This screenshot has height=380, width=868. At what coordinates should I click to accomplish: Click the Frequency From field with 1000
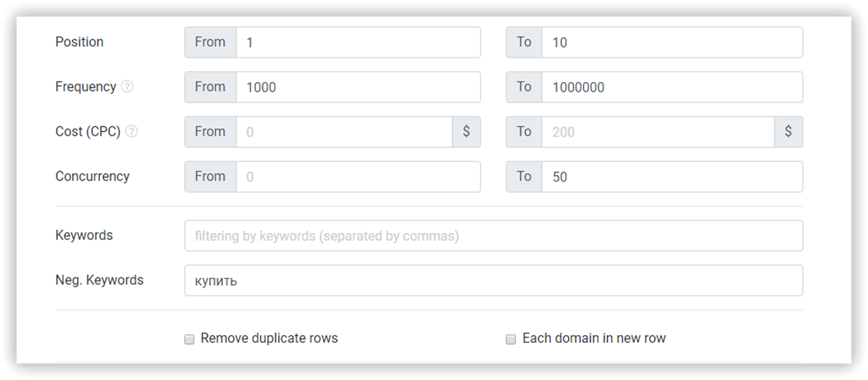coord(358,87)
